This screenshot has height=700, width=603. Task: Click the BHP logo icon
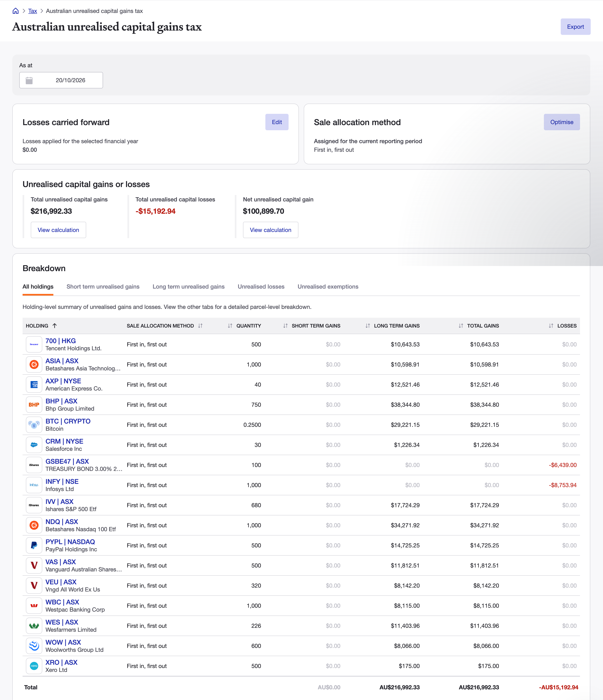tap(34, 405)
